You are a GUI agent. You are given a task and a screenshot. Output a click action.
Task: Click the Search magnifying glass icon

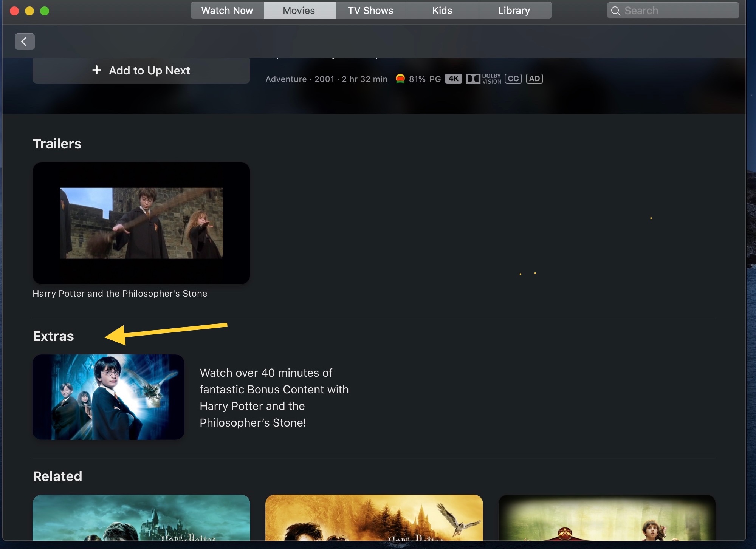tap(616, 11)
